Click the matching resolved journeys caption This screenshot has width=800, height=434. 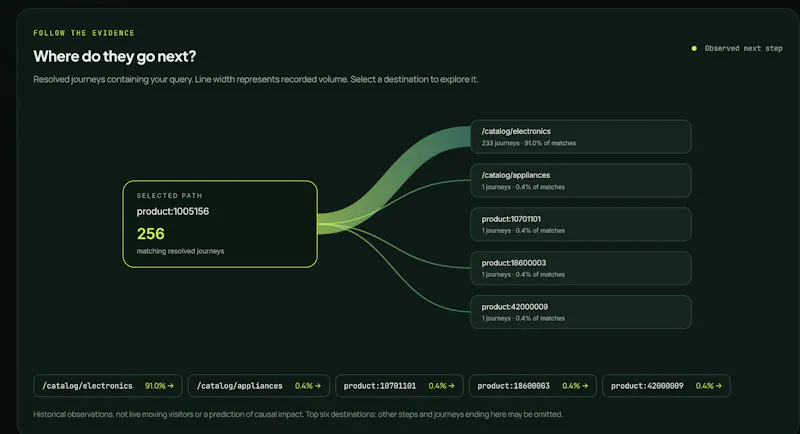(x=180, y=251)
